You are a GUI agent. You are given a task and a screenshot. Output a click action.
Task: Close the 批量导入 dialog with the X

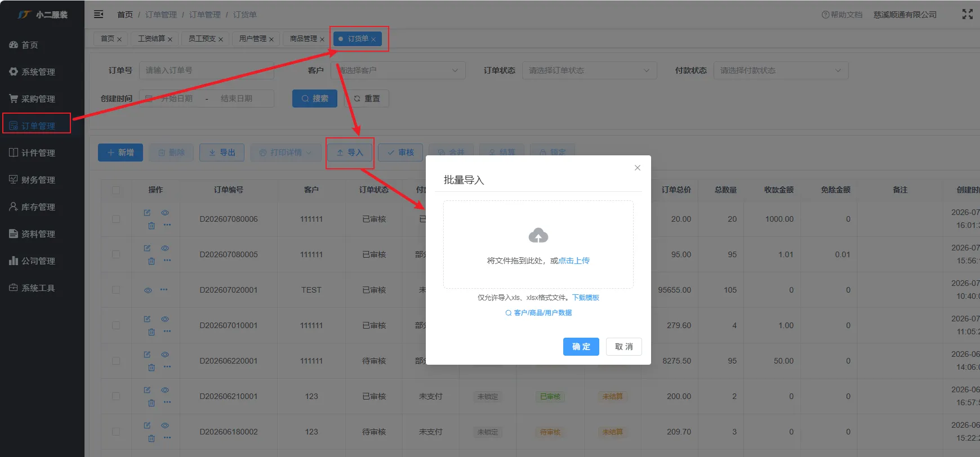(638, 168)
